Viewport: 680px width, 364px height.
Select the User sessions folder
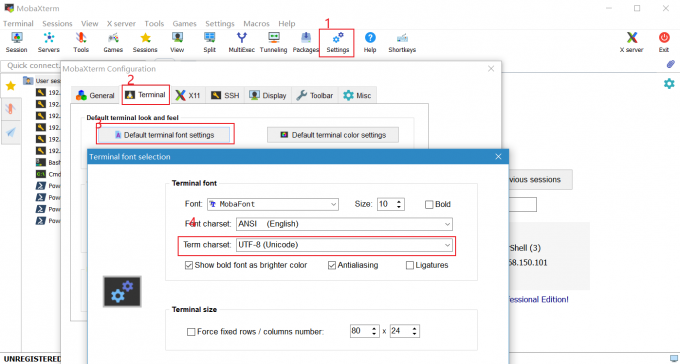(42, 80)
